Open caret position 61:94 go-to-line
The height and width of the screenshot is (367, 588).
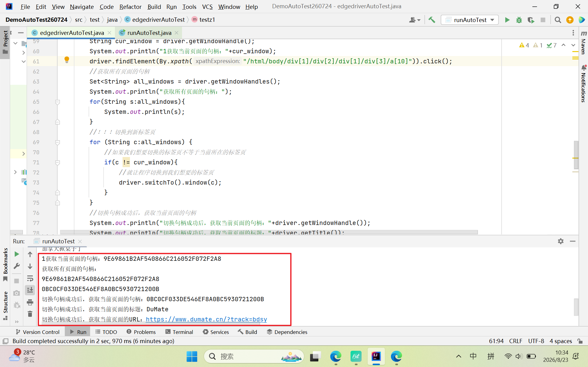[x=496, y=341]
